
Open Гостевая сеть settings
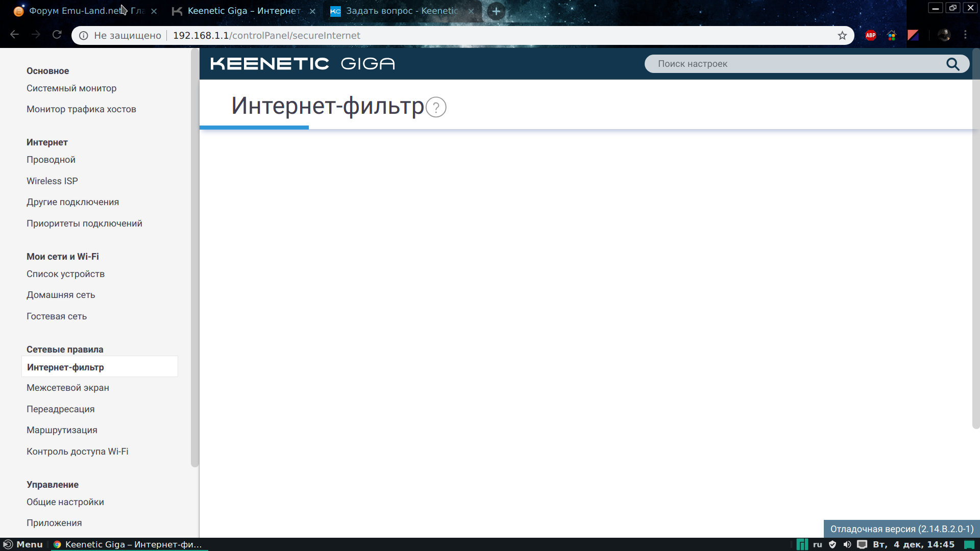(x=57, y=316)
